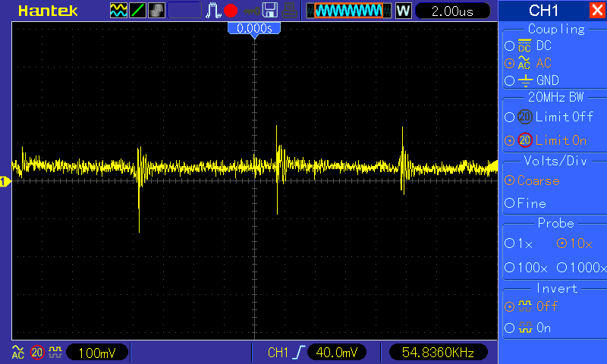This screenshot has width=607, height=364.
Task: Click the 2.00us timebase readout
Action: point(452,11)
